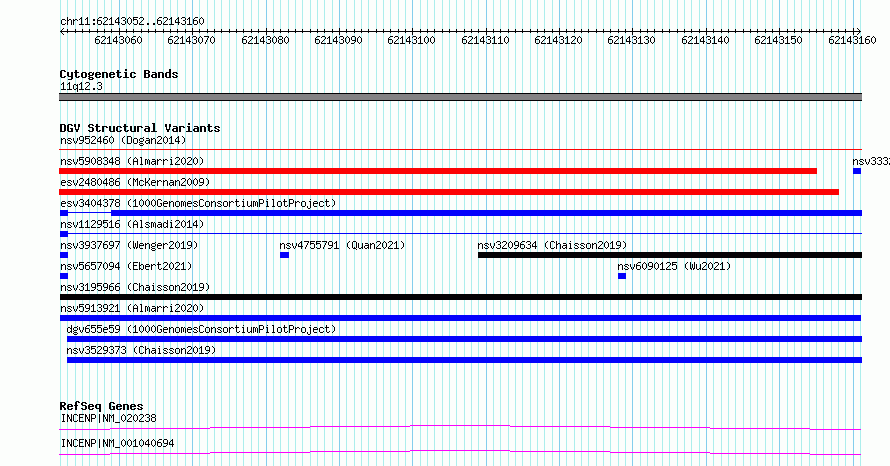This screenshot has width=890, height=466.
Task: Select nsv1129516 (Alsmadi2014) label
Action: [x=132, y=224]
